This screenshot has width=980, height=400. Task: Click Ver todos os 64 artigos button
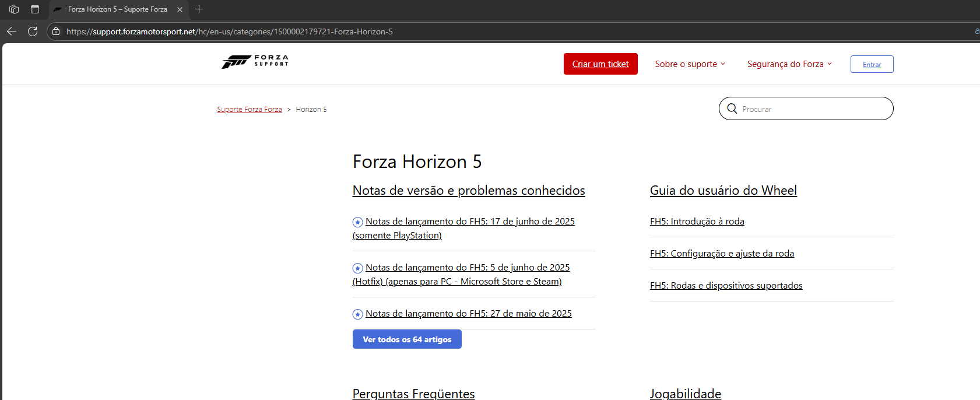407,339
